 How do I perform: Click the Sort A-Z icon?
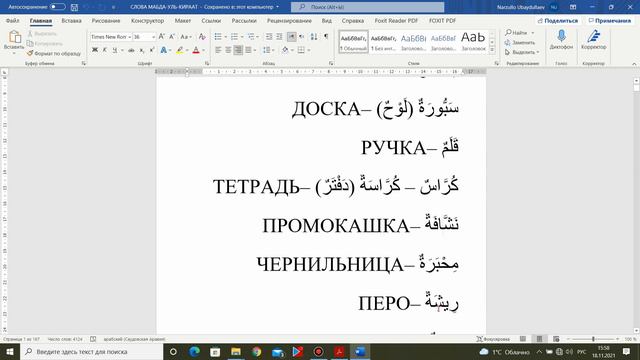pyautogui.click(x=314, y=37)
